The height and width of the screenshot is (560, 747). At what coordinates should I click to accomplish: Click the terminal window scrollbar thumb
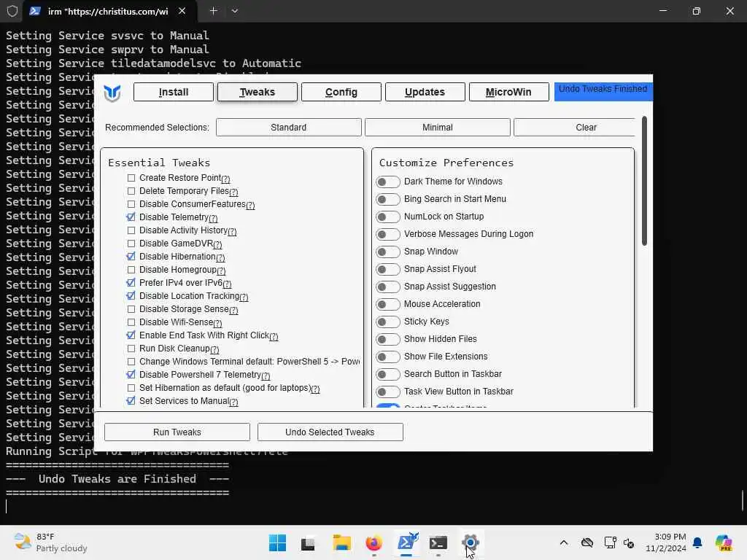point(743,500)
